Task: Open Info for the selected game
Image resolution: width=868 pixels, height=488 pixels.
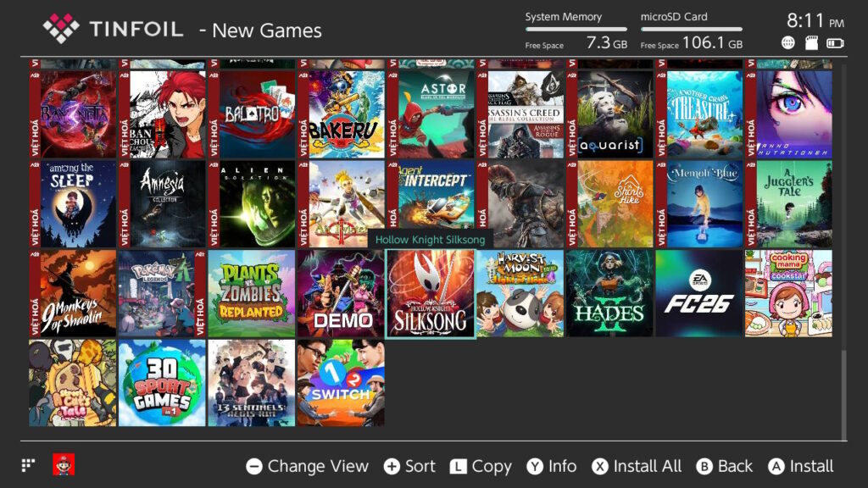Action: [551, 466]
